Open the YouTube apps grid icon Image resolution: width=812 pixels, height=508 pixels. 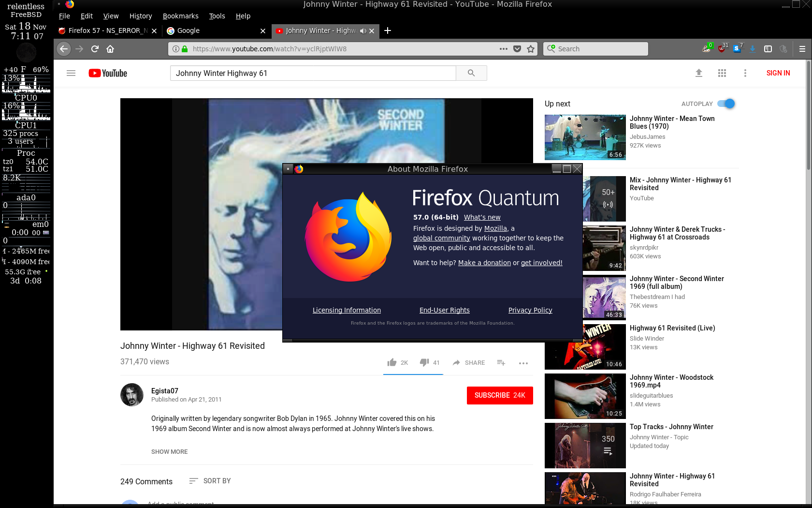(x=722, y=73)
